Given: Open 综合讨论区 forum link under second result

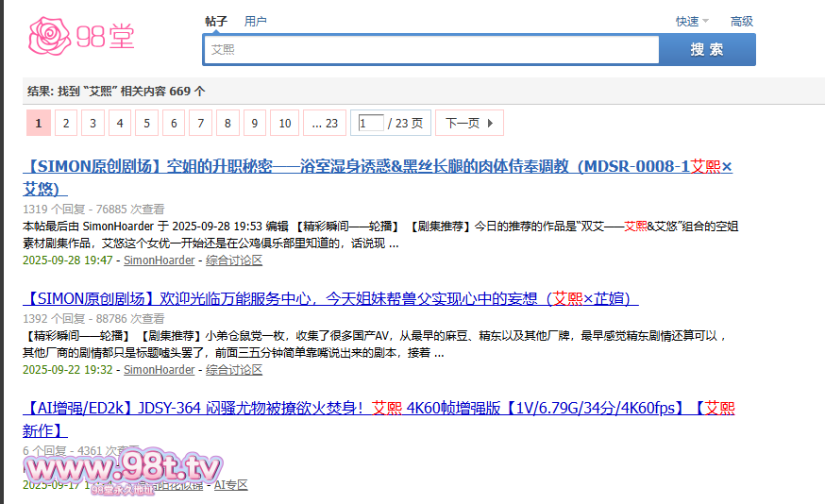Looking at the screenshot, I should (234, 369).
